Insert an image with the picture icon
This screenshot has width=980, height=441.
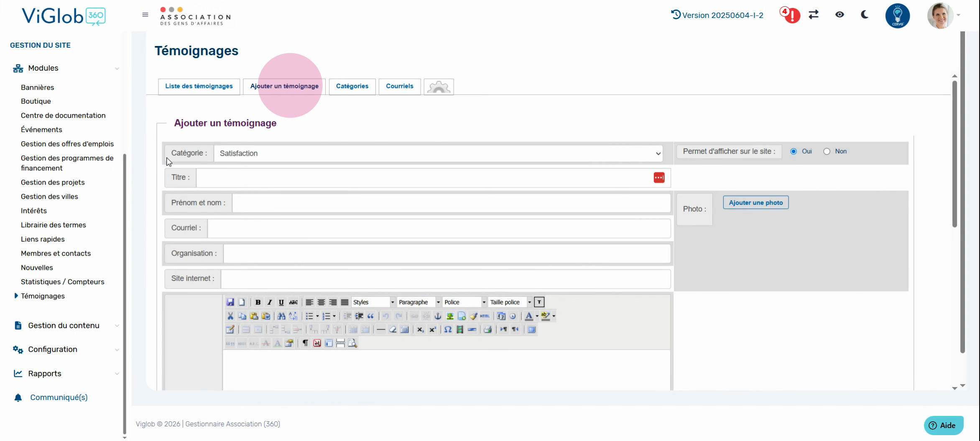pyautogui.click(x=450, y=316)
